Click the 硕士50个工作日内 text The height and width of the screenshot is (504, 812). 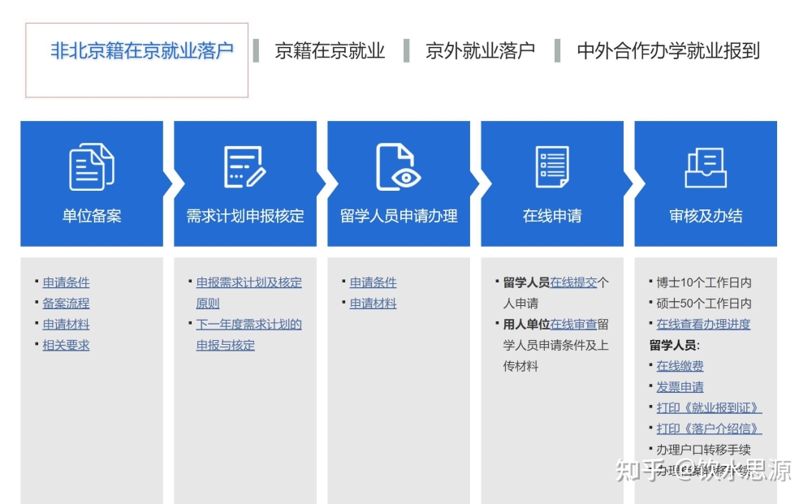[704, 304]
